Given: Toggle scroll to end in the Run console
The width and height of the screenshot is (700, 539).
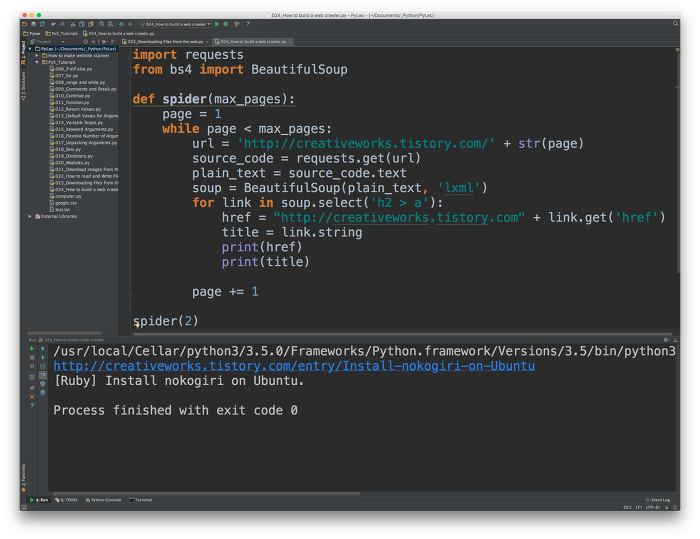Looking at the screenshot, I should click(x=42, y=375).
